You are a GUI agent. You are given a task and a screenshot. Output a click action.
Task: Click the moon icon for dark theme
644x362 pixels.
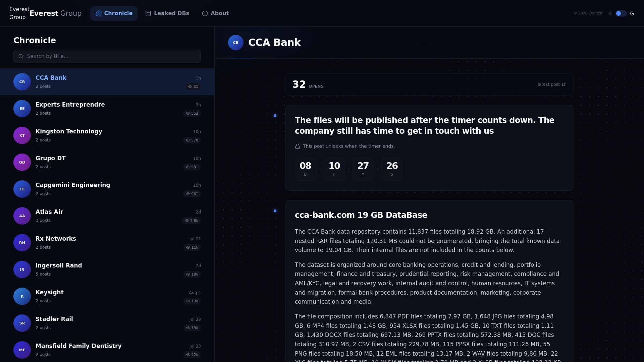pos(632,13)
